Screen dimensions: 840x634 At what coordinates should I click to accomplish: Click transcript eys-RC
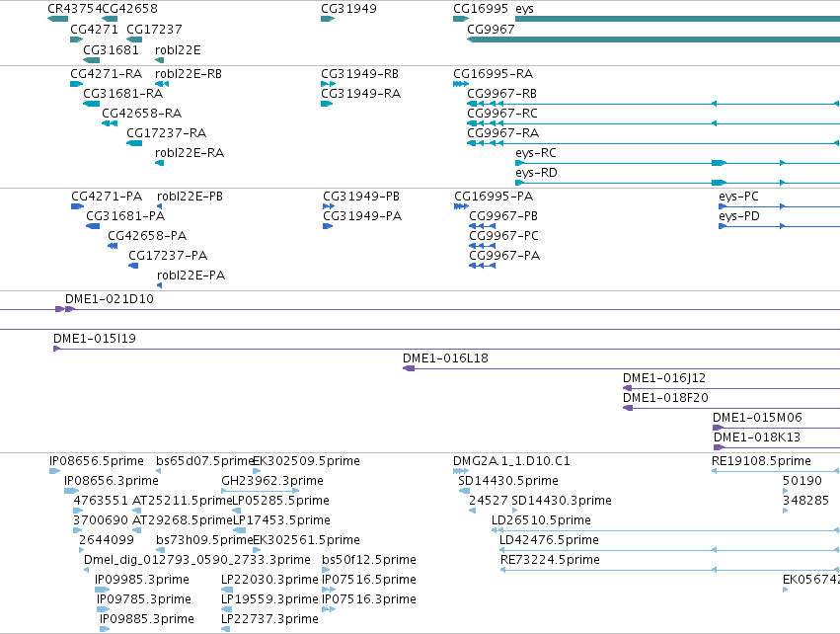536,153
